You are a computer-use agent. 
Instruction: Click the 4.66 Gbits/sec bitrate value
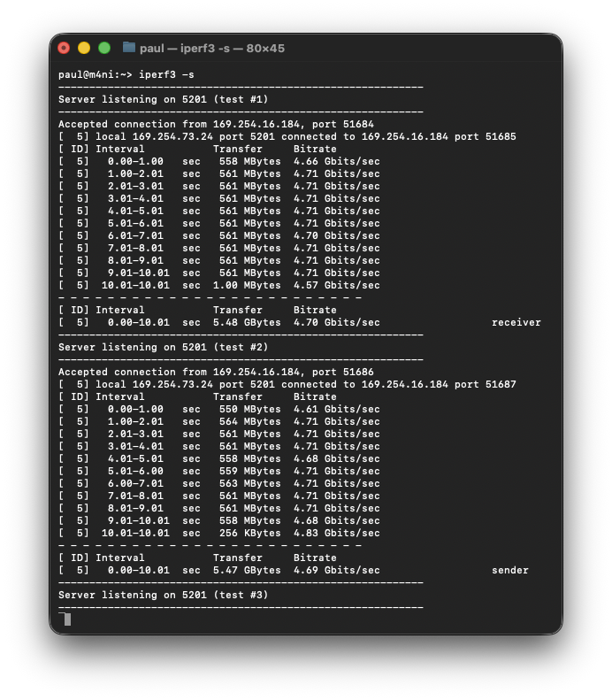click(336, 161)
